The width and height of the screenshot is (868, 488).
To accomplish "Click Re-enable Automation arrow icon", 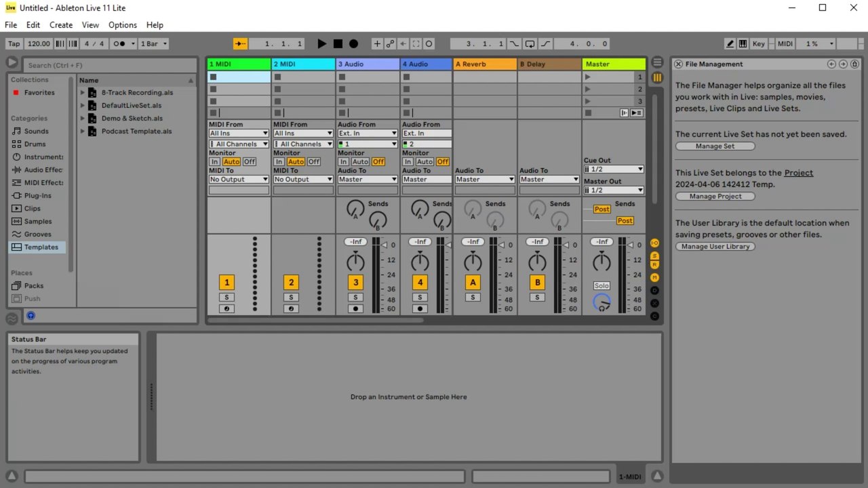I will coord(403,43).
